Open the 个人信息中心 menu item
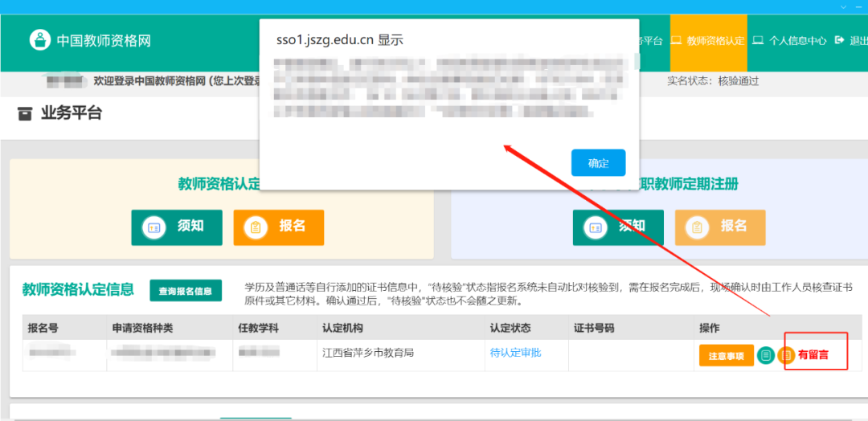 pos(796,40)
